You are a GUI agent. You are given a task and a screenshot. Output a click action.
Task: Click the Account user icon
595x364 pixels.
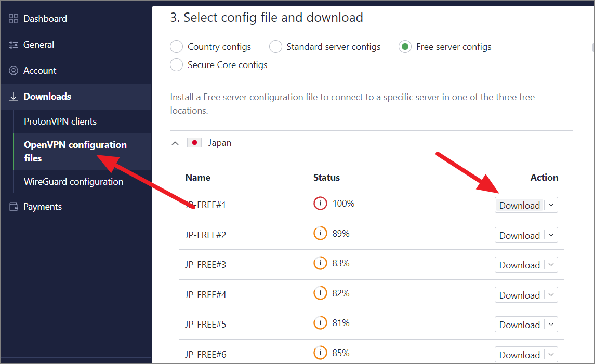pos(14,71)
